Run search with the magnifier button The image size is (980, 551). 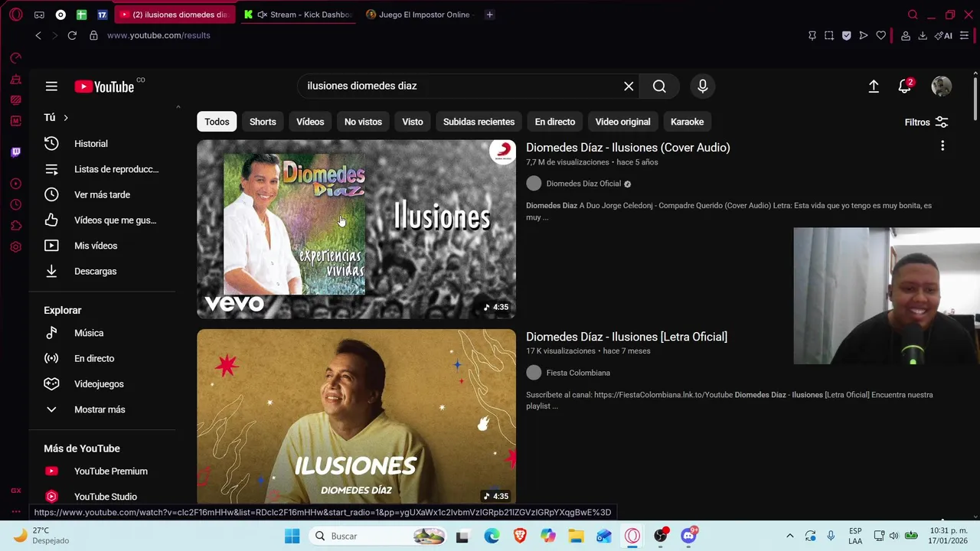(659, 86)
